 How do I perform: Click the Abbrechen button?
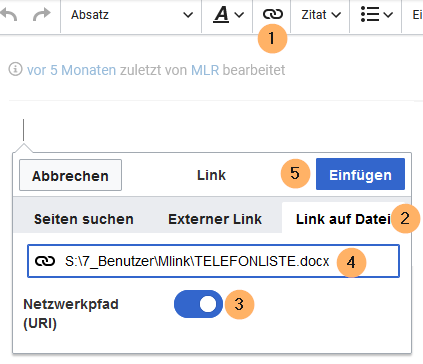[x=70, y=175]
